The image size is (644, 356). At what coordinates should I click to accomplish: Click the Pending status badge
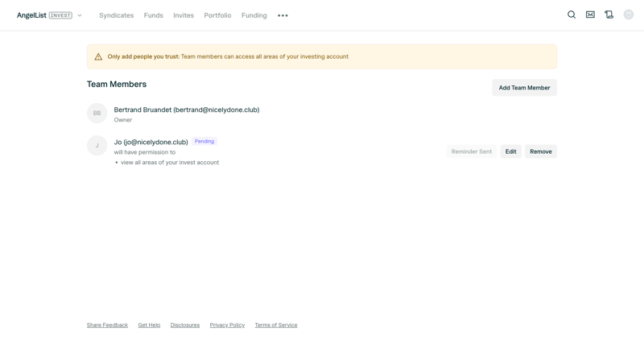pyautogui.click(x=204, y=141)
